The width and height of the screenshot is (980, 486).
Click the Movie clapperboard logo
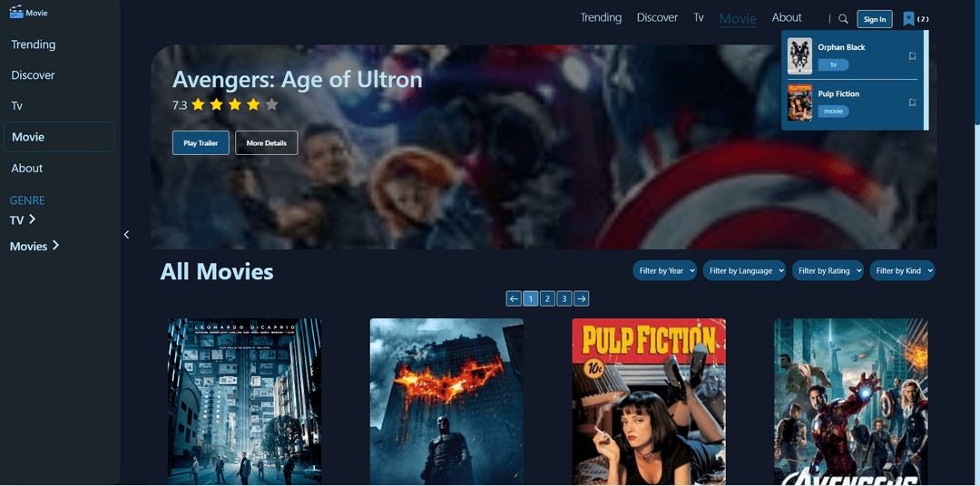[15, 13]
